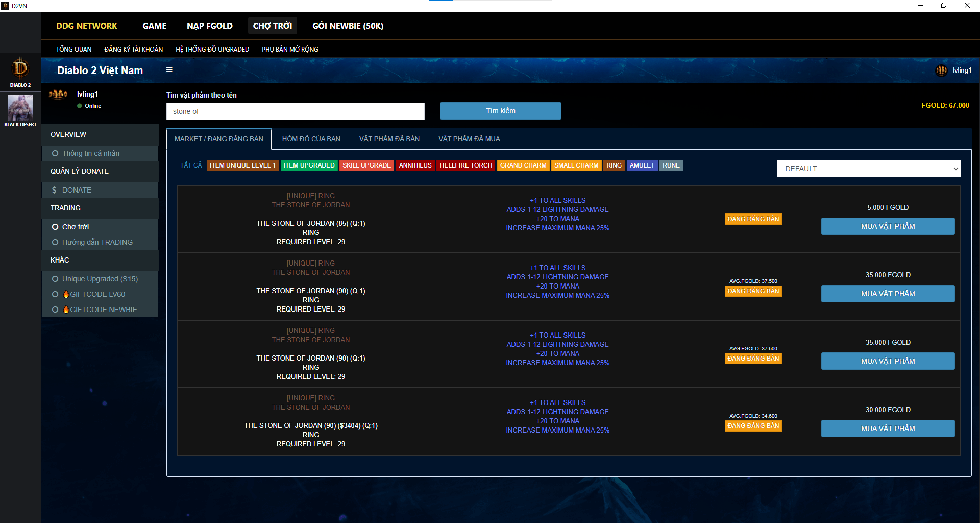Filter by SMALL CHARM tag
The width and height of the screenshot is (980, 523).
(x=576, y=165)
